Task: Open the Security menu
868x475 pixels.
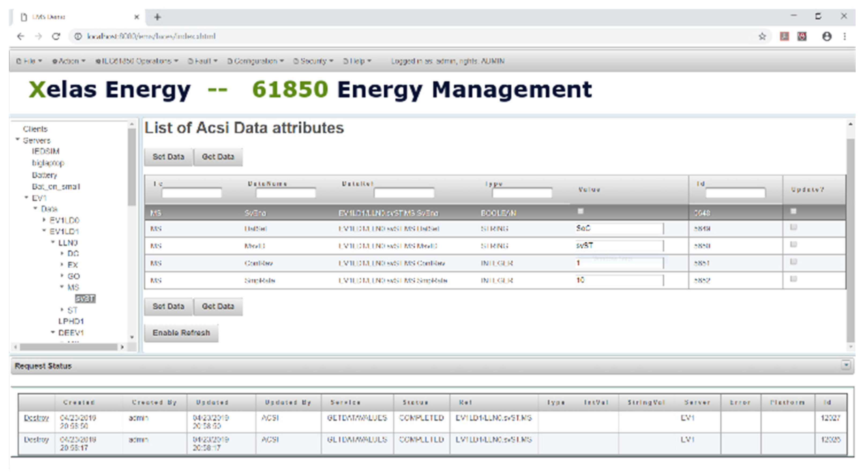Action: (x=313, y=61)
